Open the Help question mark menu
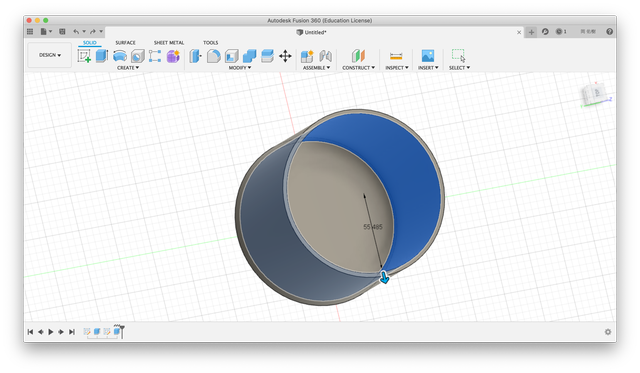This screenshot has height=373, width=640. point(609,31)
